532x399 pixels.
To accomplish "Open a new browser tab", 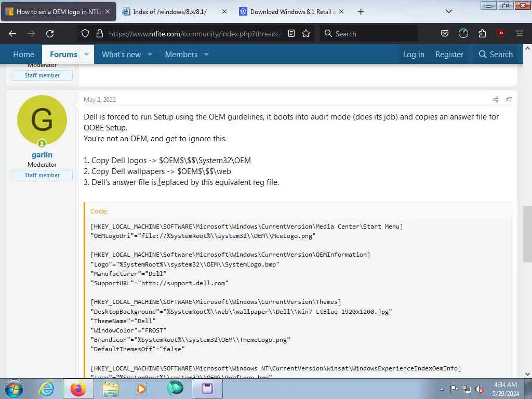I will coord(361,12).
